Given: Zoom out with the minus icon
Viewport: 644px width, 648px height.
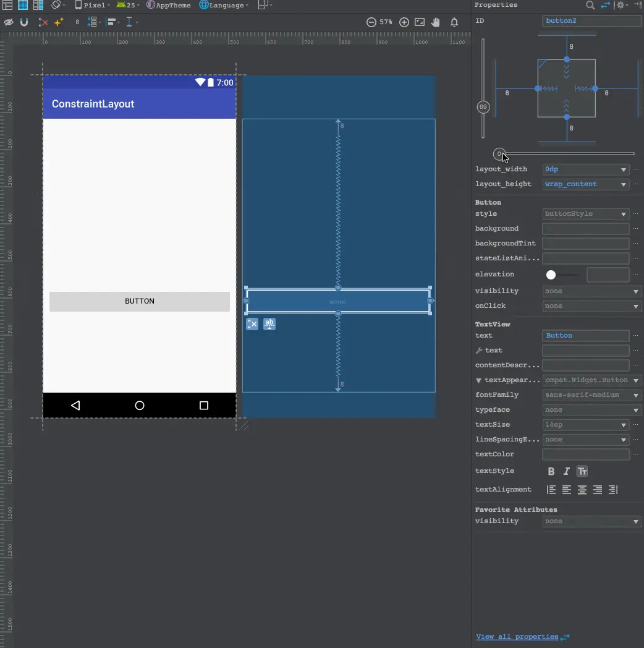Looking at the screenshot, I should coord(371,22).
